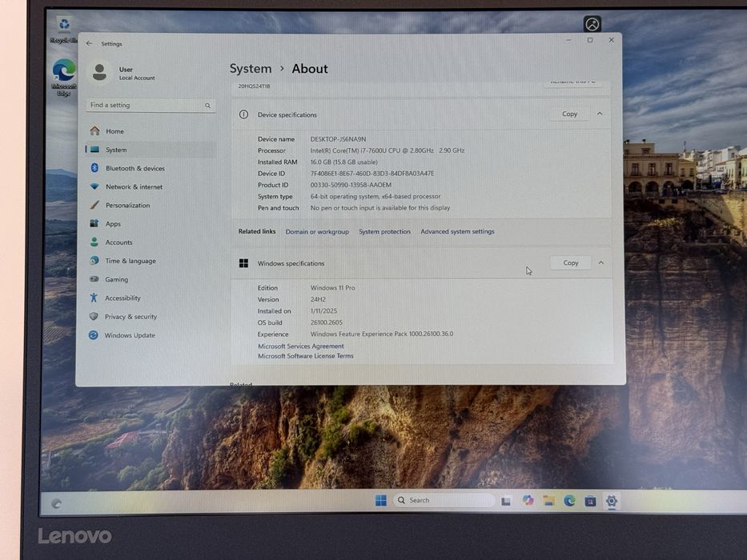Viewport: 747px width, 560px height.
Task: Click the Edition value Windows 11 Pro
Action: click(332, 288)
